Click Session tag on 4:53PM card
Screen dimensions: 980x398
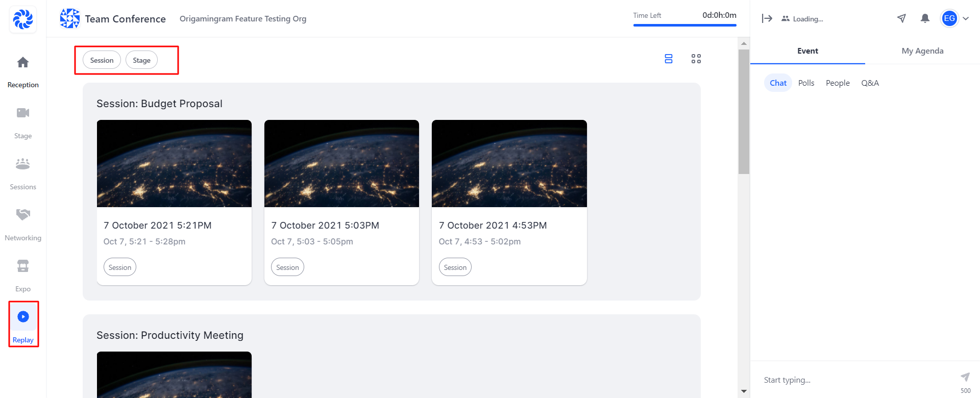[x=455, y=267]
